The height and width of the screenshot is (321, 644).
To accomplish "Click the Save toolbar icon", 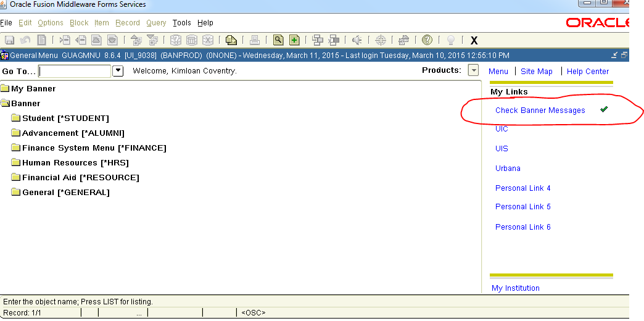I will tap(9, 40).
